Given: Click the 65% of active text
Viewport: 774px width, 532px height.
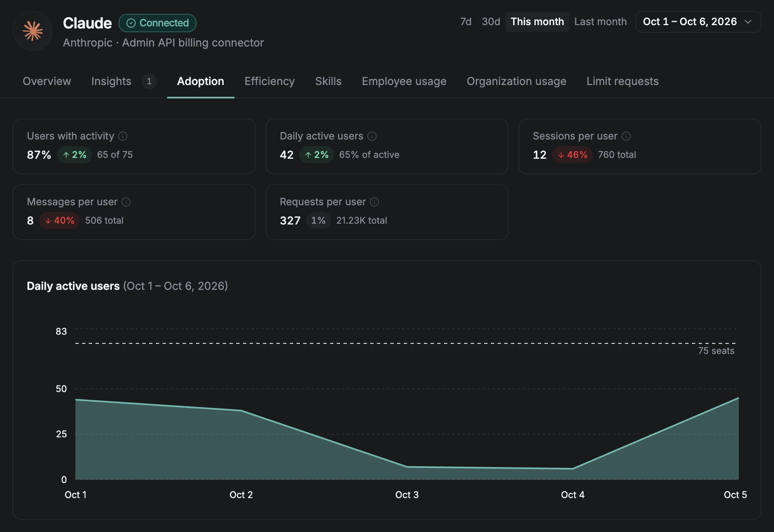Looking at the screenshot, I should tap(369, 155).
